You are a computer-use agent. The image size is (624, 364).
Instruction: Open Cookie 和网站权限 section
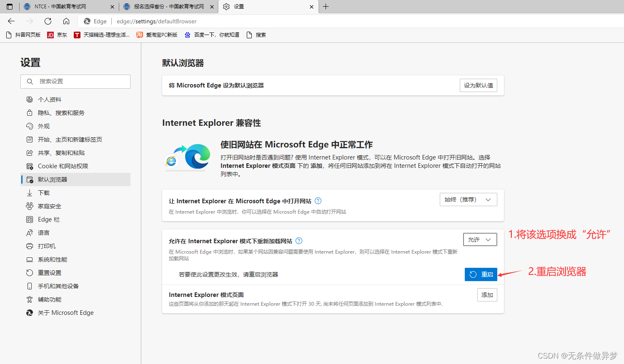click(x=75, y=166)
